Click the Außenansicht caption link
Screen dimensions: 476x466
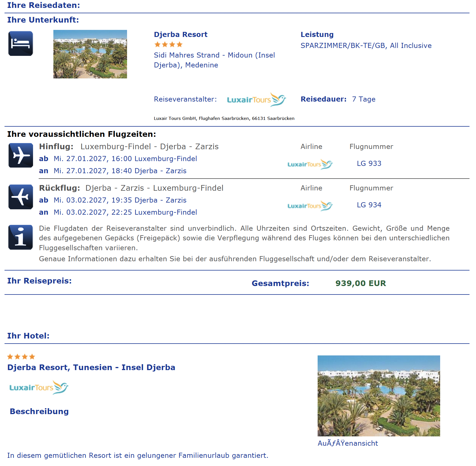point(348,443)
